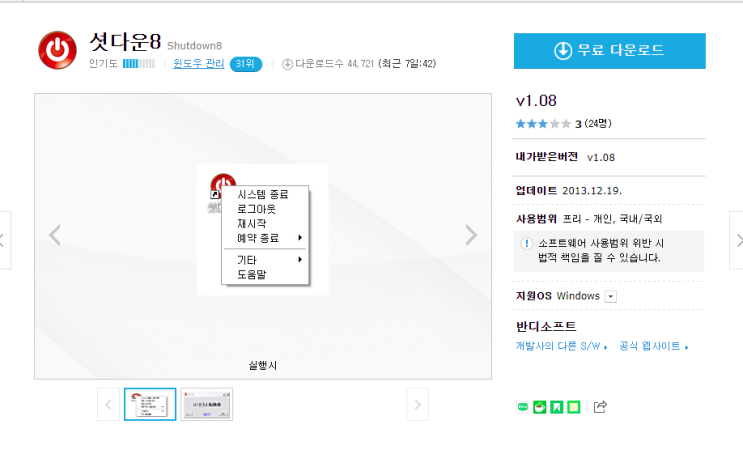Click the 실행시 caption under preview
Viewport: 743px width, 450px height.
click(263, 365)
